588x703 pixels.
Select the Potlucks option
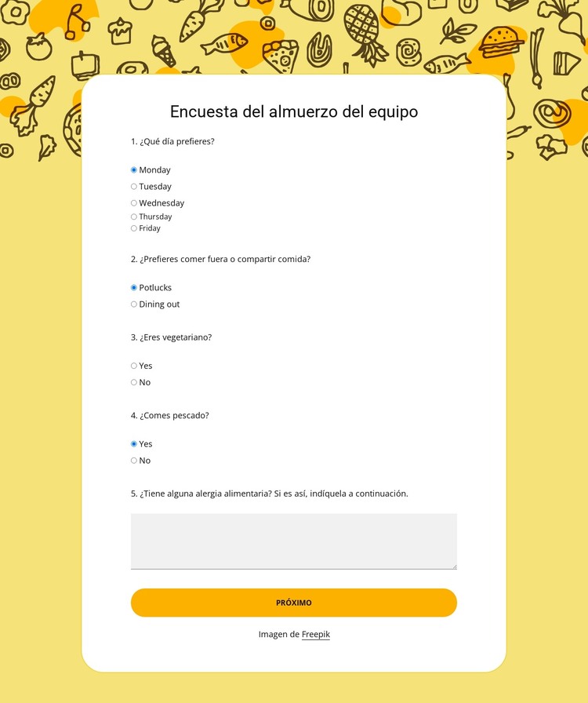coord(134,288)
